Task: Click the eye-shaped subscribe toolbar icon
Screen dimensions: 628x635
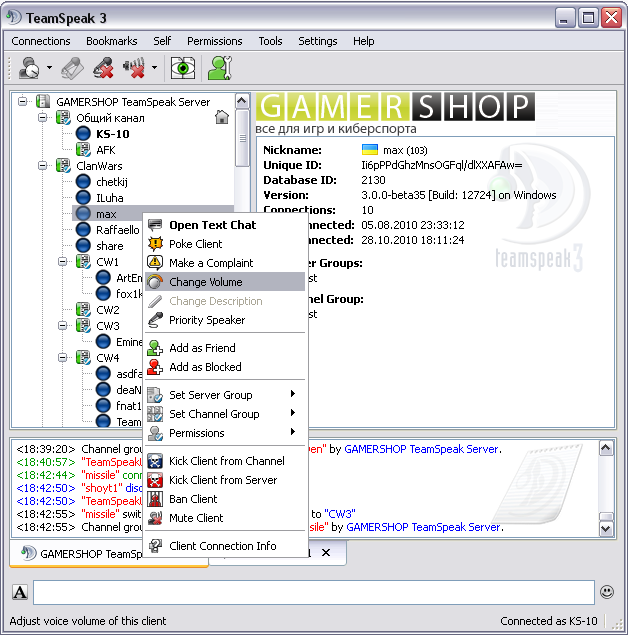Action: click(182, 68)
